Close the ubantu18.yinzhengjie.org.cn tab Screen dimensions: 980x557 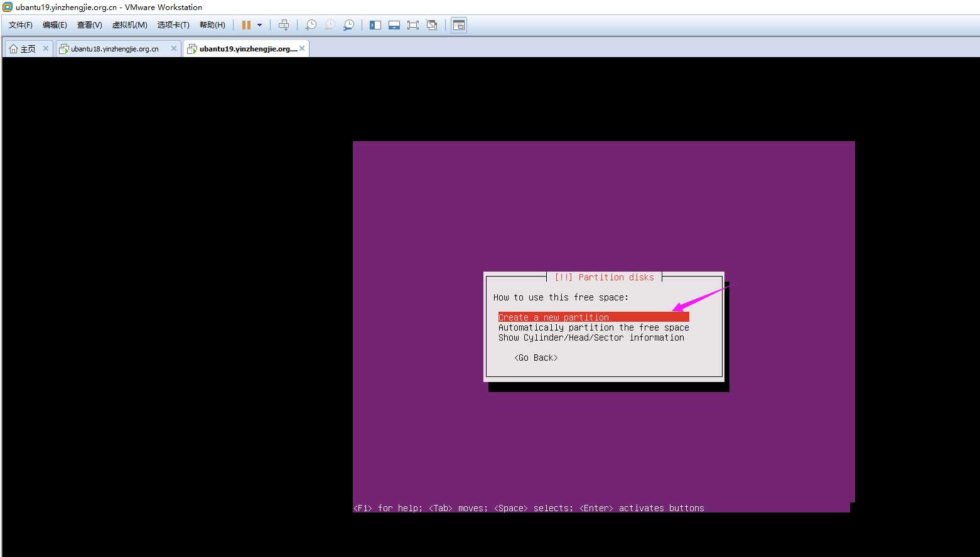click(x=174, y=48)
